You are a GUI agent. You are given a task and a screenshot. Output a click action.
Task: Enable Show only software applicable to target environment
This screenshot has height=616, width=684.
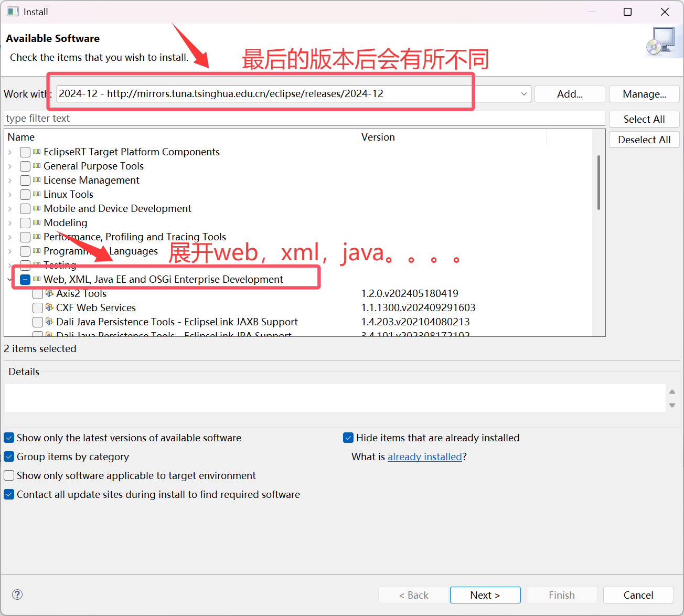pos(9,475)
